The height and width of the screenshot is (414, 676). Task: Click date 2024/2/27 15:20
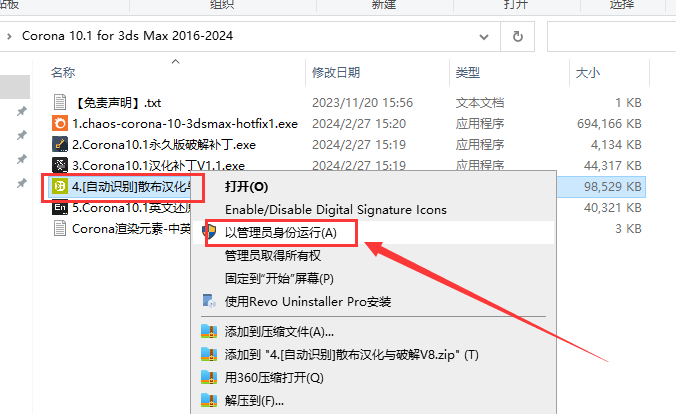tap(359, 124)
